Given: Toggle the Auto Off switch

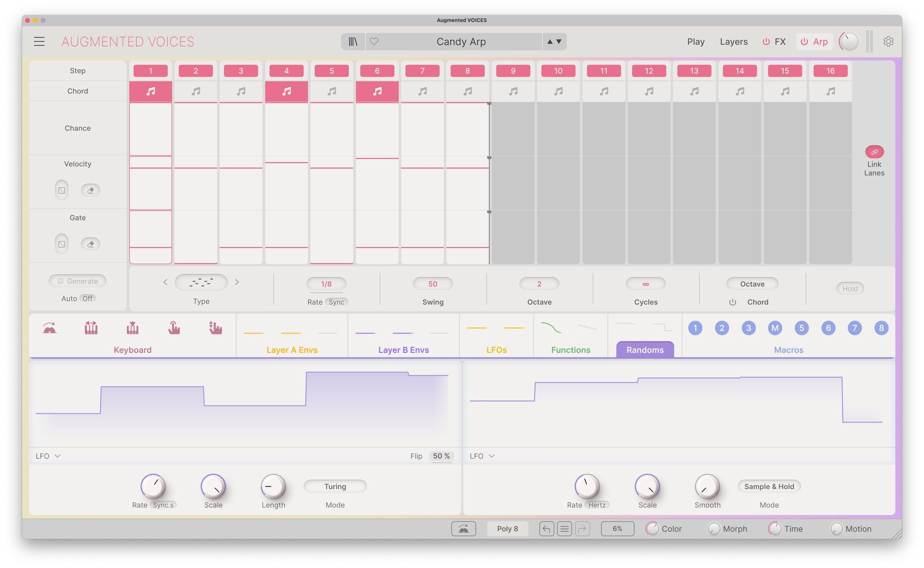Looking at the screenshot, I should (x=87, y=298).
